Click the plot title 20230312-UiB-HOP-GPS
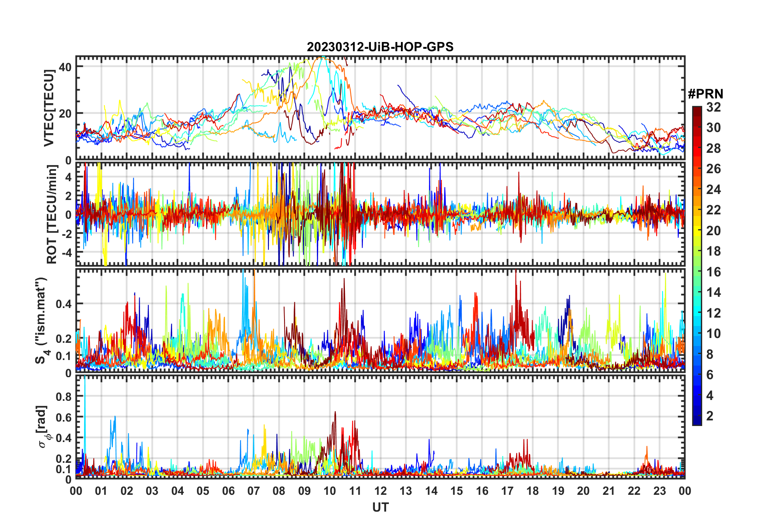Image resolution: width=761 pixels, height=532 pixels. (380, 47)
